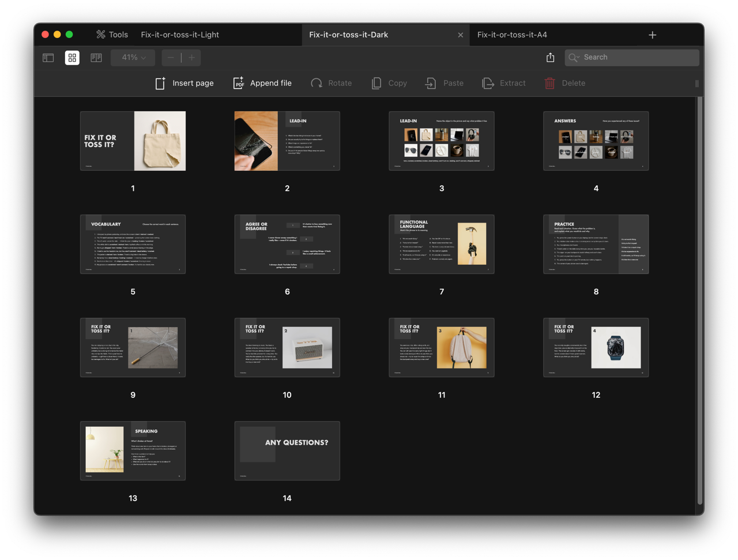The width and height of the screenshot is (738, 560).
Task: Click the Append file PDF icon
Action: point(238,83)
